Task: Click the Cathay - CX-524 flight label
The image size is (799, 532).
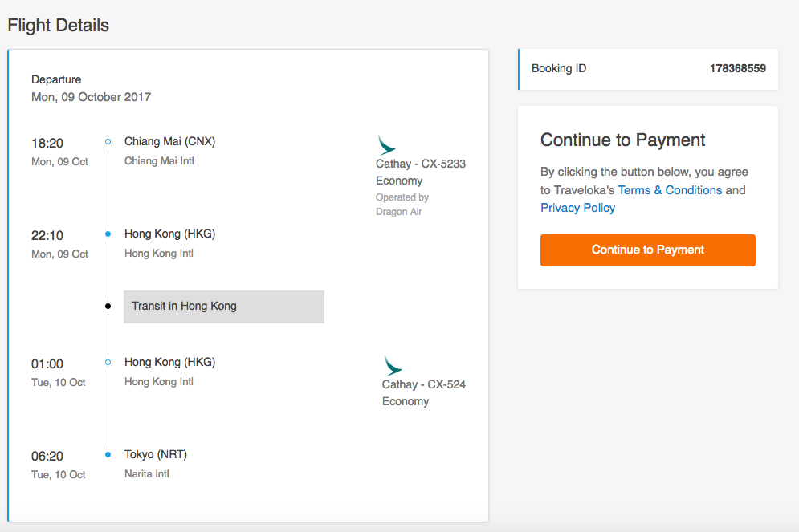Action: pyautogui.click(x=423, y=384)
